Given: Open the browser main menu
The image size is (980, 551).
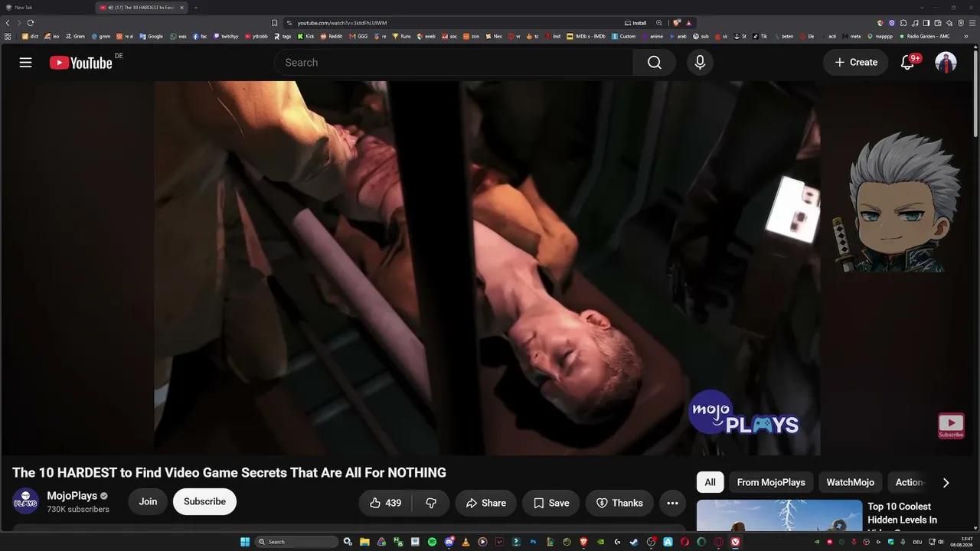Looking at the screenshot, I should click(972, 23).
